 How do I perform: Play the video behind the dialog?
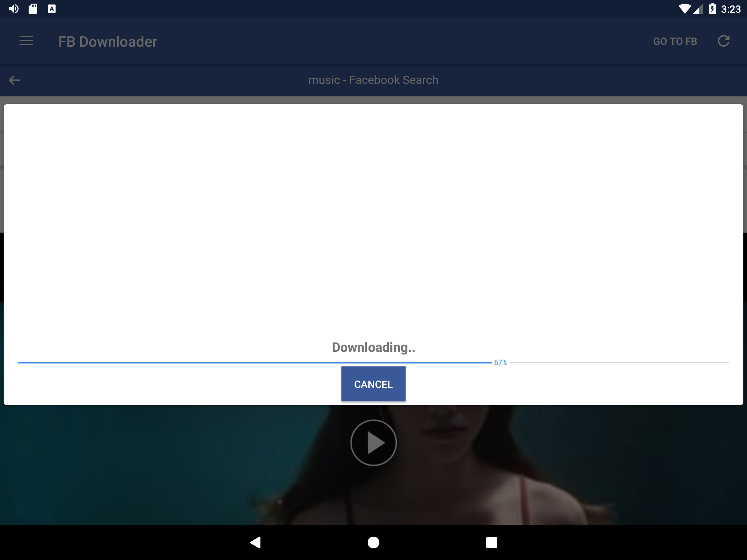click(x=373, y=443)
